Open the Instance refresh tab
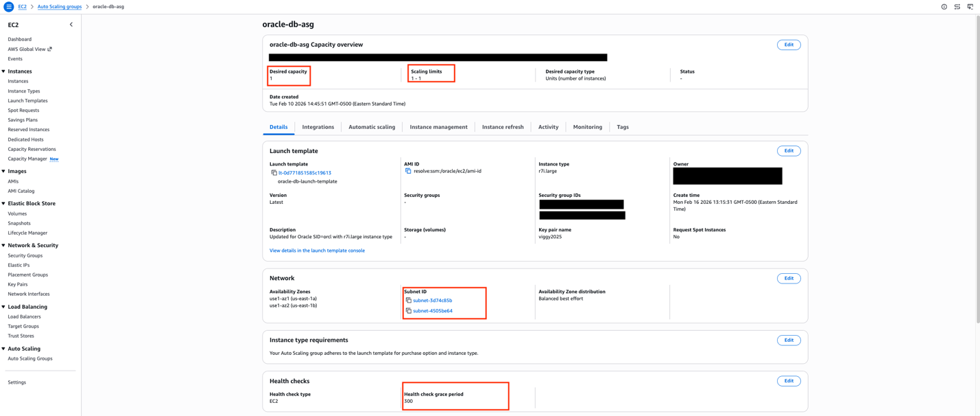Screen dimensions: 980x416 pyautogui.click(x=503, y=127)
